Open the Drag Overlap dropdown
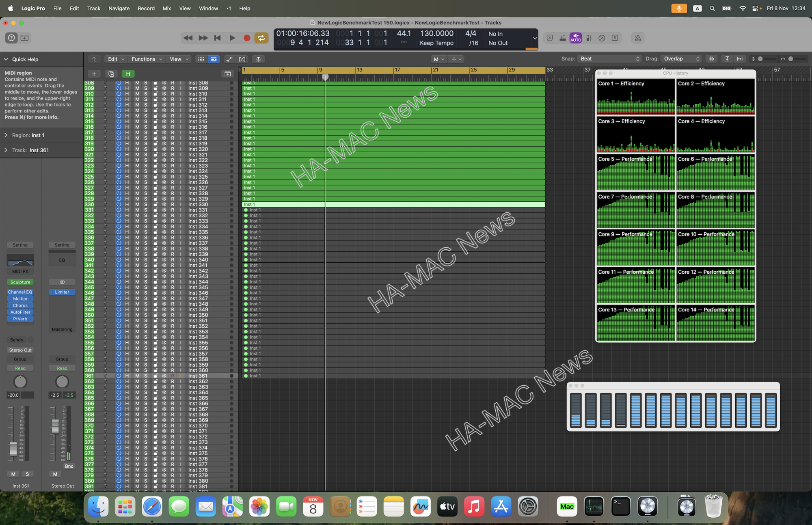This screenshot has height=525, width=812. [681, 58]
